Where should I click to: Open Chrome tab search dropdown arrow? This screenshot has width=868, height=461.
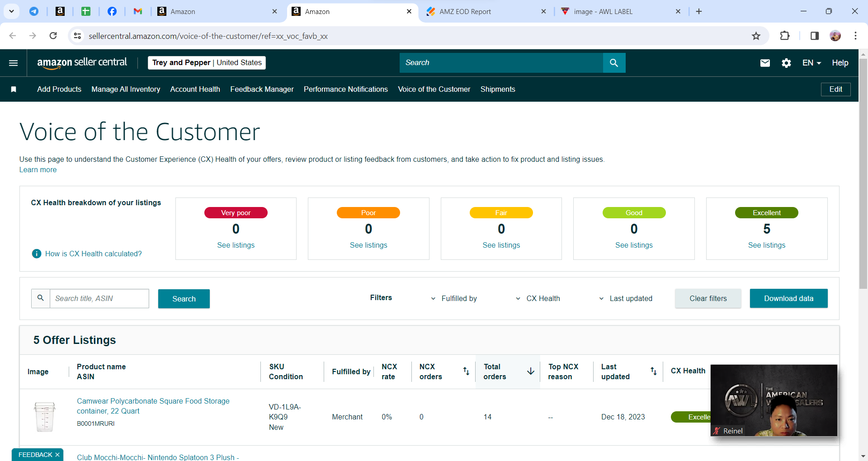[11, 12]
